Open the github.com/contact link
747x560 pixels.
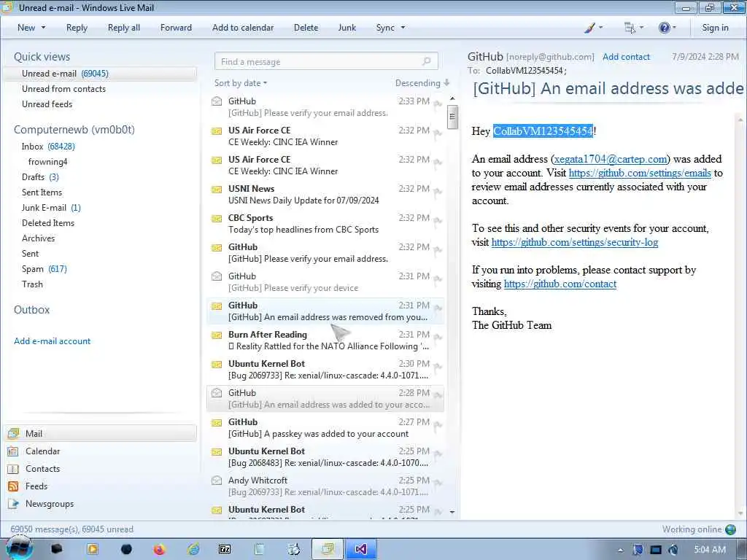(x=560, y=284)
